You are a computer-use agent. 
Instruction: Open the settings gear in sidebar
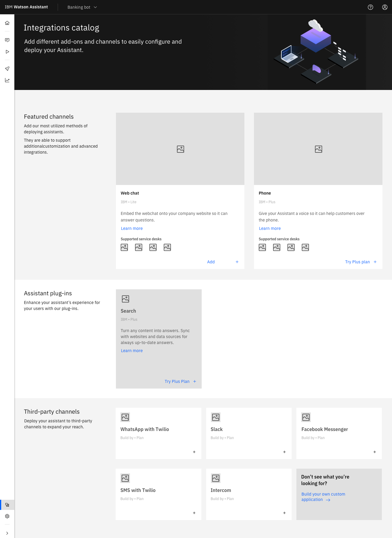point(7,516)
